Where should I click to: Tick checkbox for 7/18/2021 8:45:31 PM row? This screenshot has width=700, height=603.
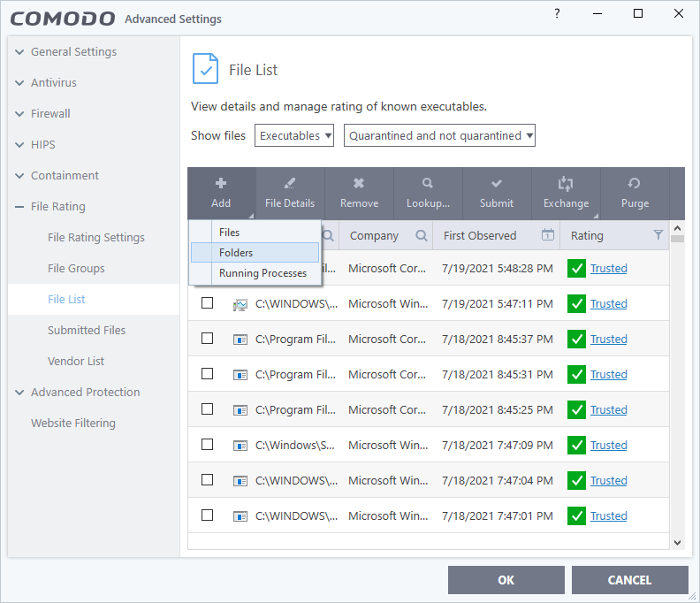coord(207,374)
